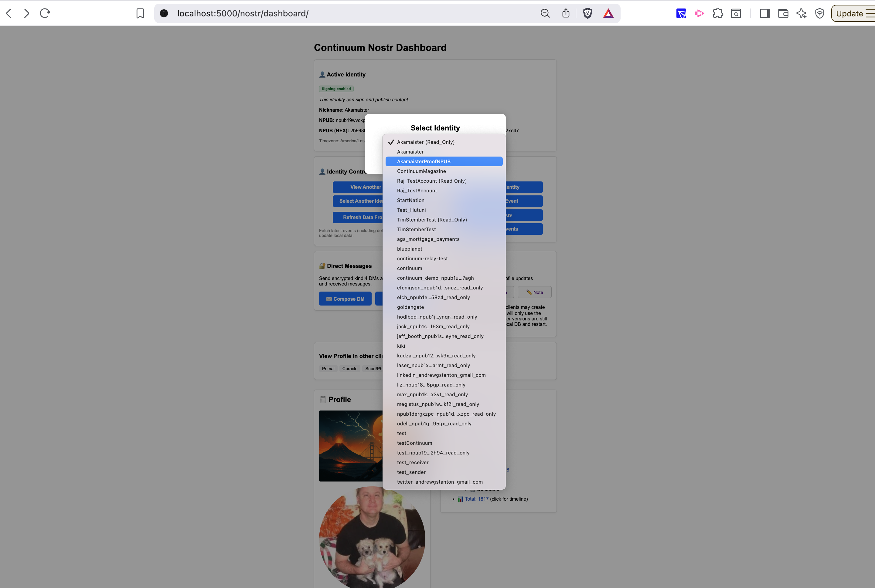Click the localhost address bar field
875x588 pixels.
point(338,13)
